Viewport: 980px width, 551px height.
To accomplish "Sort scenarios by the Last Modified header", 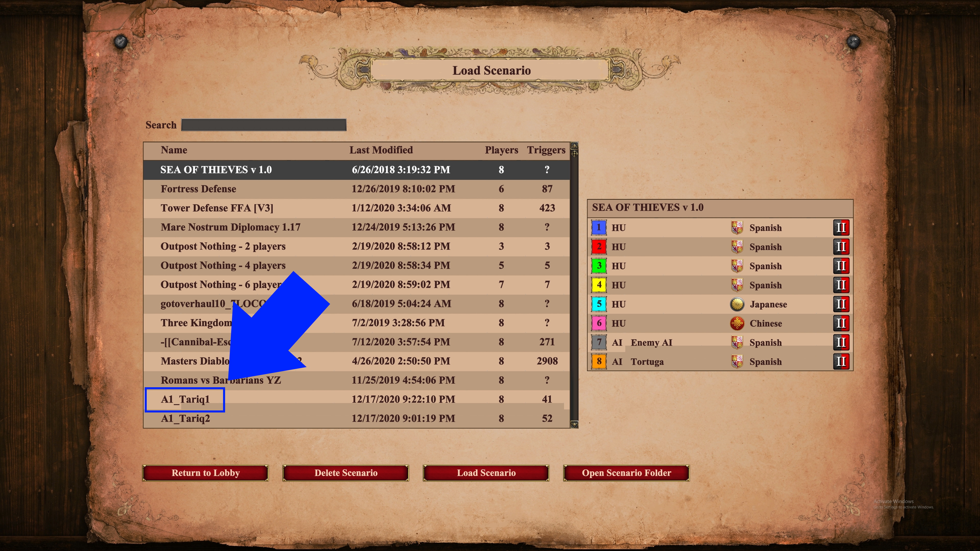I will pyautogui.click(x=381, y=150).
